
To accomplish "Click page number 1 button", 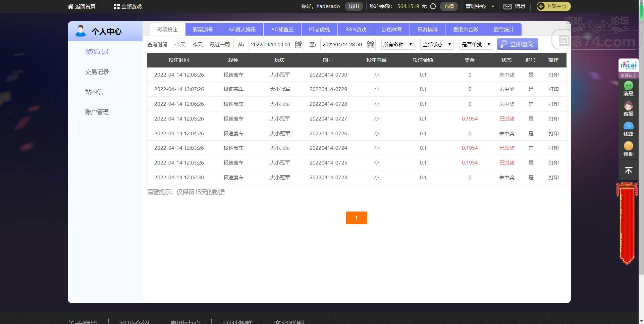I will 357,218.
